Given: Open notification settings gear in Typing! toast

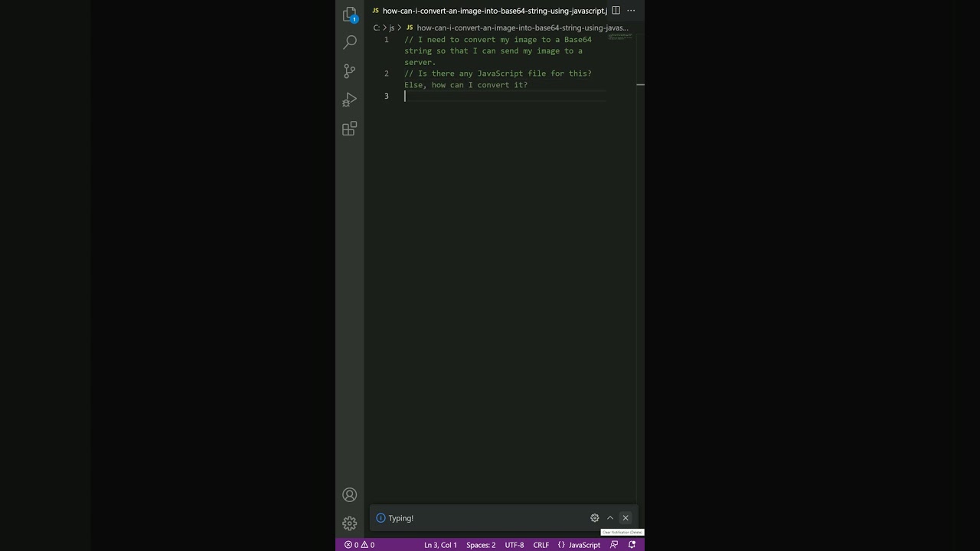Looking at the screenshot, I should [x=595, y=518].
